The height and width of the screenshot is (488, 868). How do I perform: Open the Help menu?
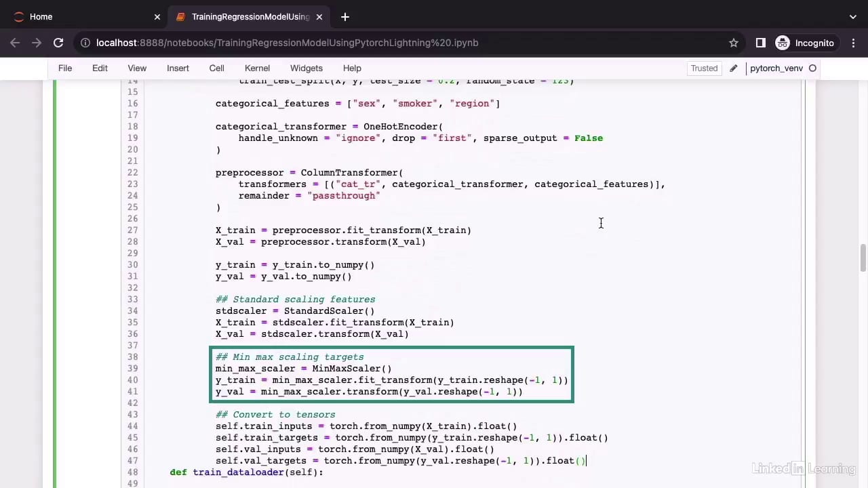(x=352, y=68)
